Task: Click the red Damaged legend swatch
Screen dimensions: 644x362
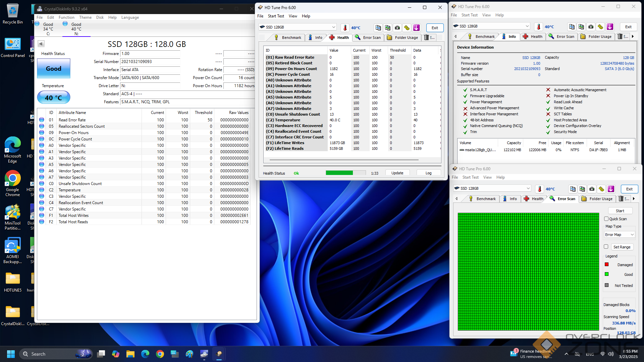Action: coord(606,264)
